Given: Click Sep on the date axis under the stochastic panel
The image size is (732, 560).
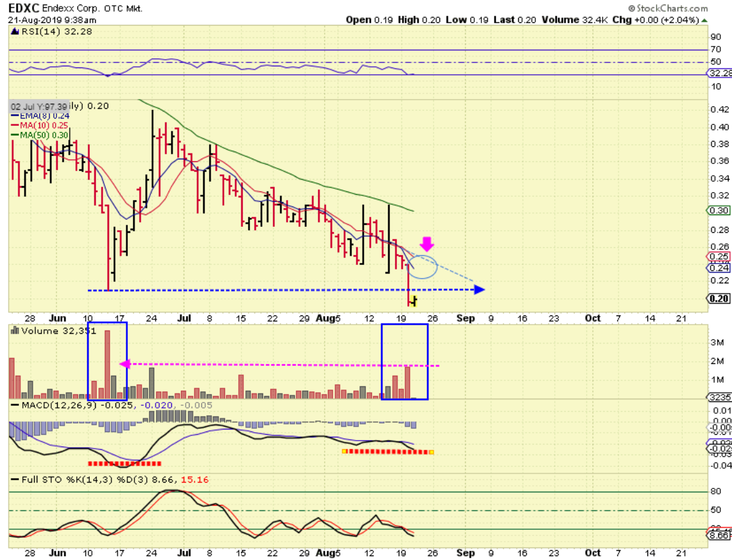Looking at the screenshot, I should [x=466, y=553].
